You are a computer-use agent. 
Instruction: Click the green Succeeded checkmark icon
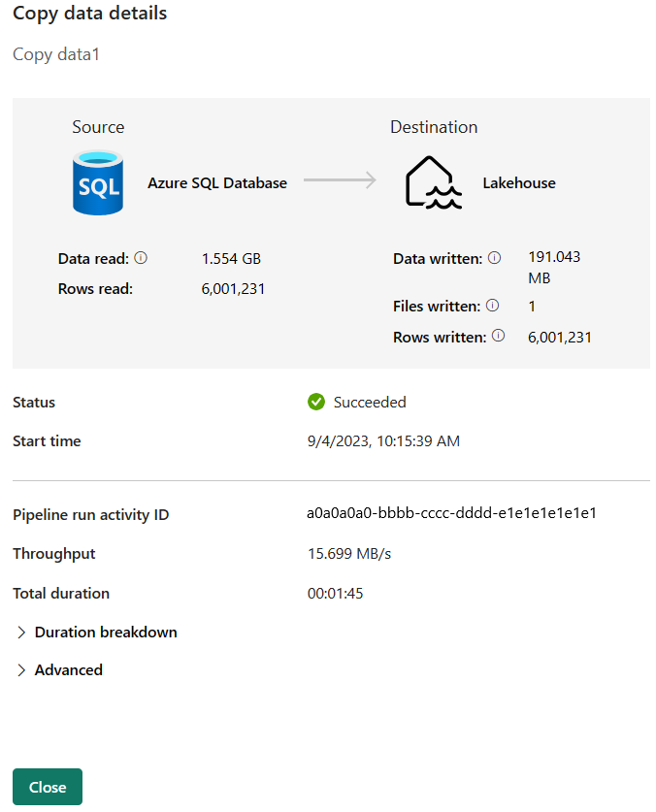pyautogui.click(x=316, y=402)
